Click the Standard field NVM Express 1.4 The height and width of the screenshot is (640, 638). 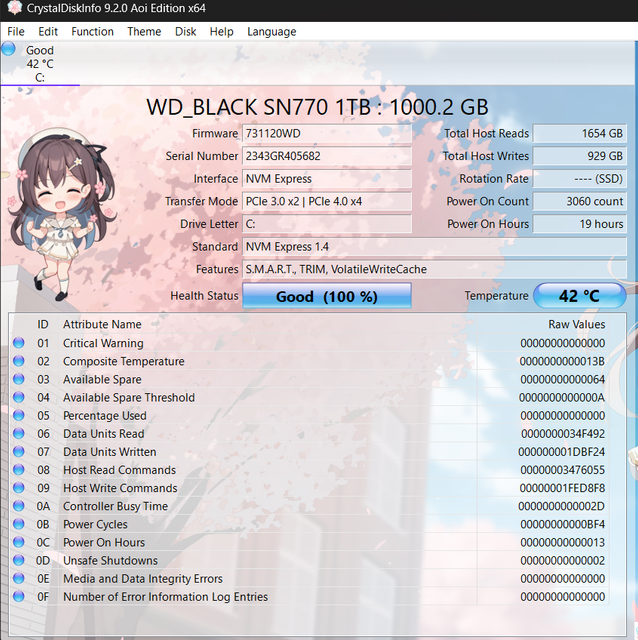click(x=434, y=247)
